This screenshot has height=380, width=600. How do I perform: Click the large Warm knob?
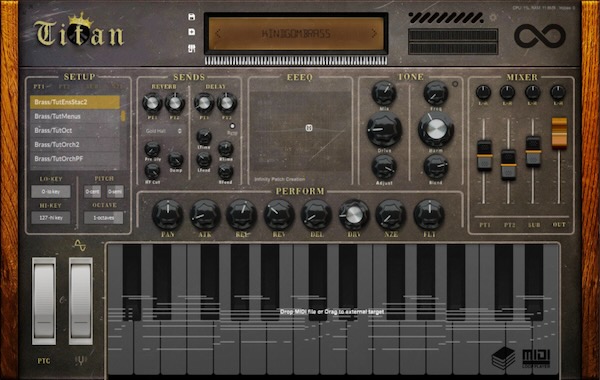[x=436, y=130]
